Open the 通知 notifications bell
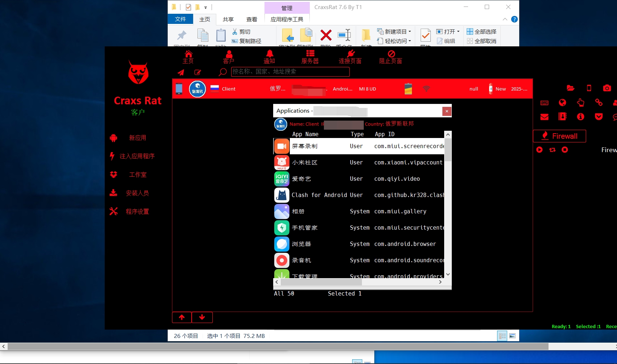The height and width of the screenshot is (364, 617). pyautogui.click(x=269, y=57)
